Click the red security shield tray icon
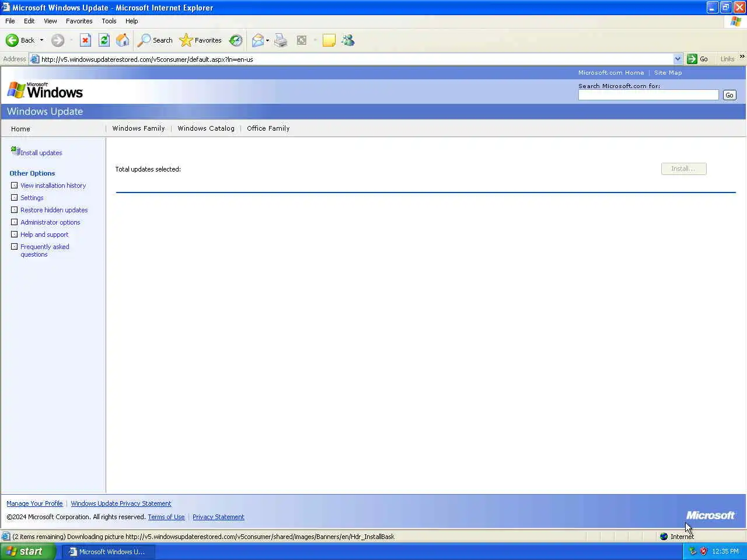 pos(703,551)
